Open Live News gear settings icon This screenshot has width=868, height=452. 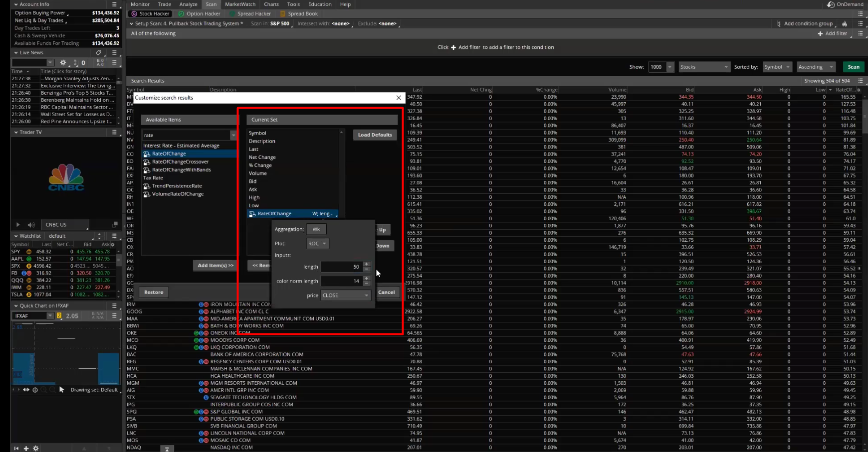tap(63, 63)
